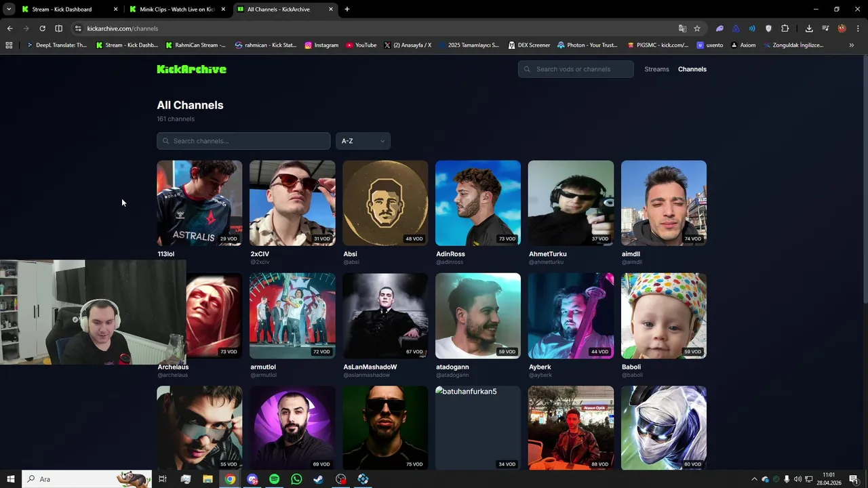Open the atadogann channel thumbnail
The width and height of the screenshot is (868, 488).
478,316
